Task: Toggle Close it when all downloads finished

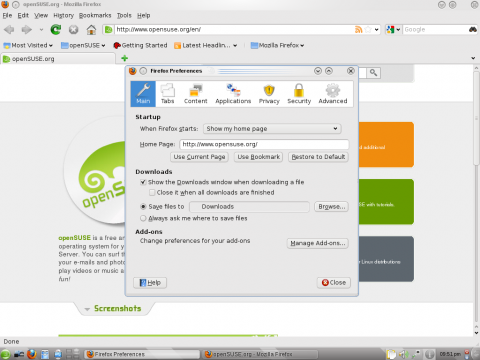Action: click(152, 192)
